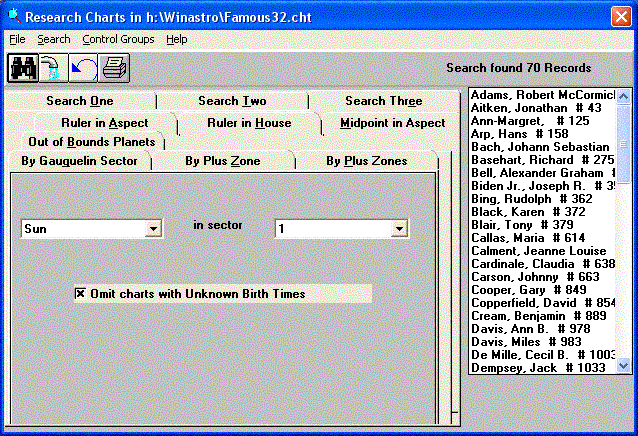This screenshot has height=436, width=638.
Task: Click the binoculars search icon
Action: pos(22,68)
